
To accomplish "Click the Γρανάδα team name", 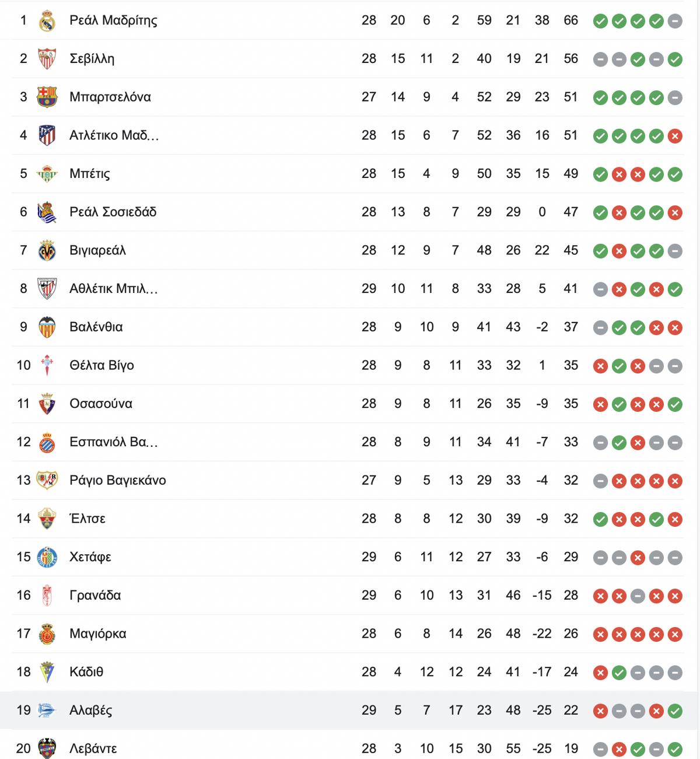I will click(x=95, y=595).
